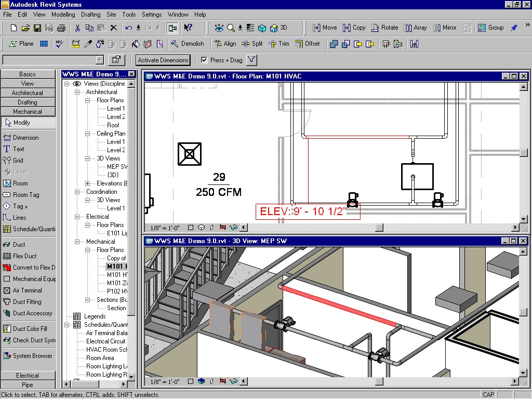Print using the printer icon

[x=61, y=28]
